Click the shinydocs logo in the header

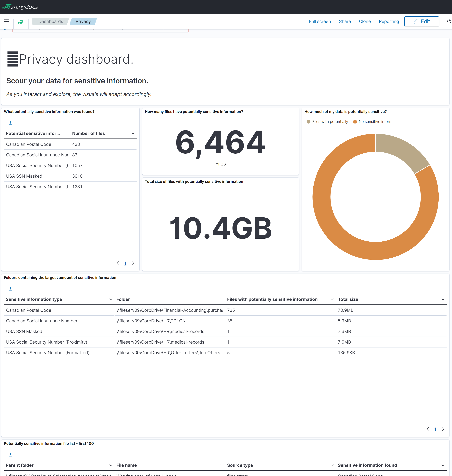(x=20, y=7)
